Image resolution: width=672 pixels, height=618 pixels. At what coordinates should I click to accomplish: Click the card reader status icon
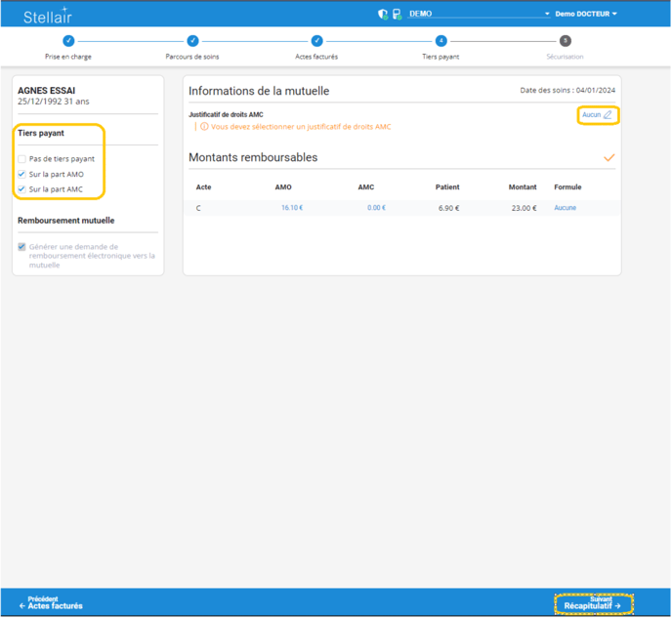click(397, 15)
